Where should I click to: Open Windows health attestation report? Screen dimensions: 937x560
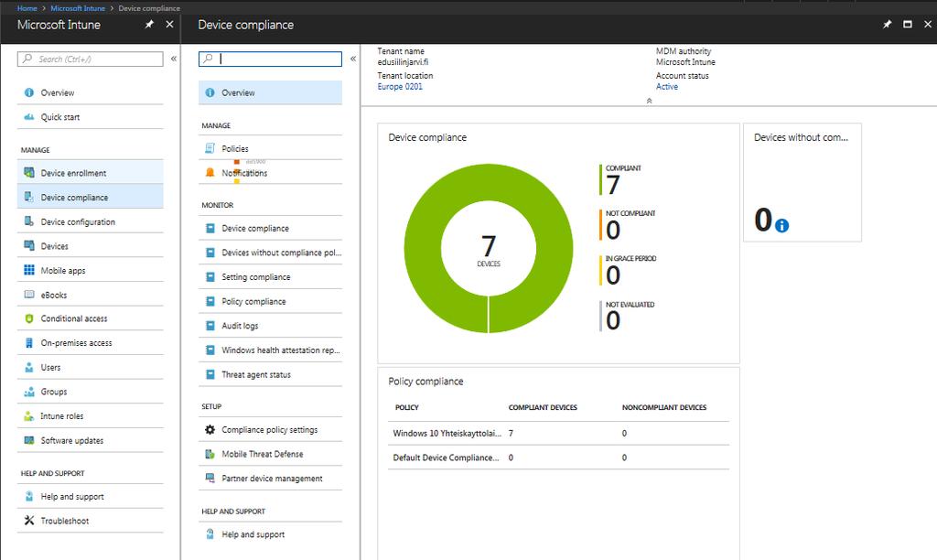click(x=270, y=350)
